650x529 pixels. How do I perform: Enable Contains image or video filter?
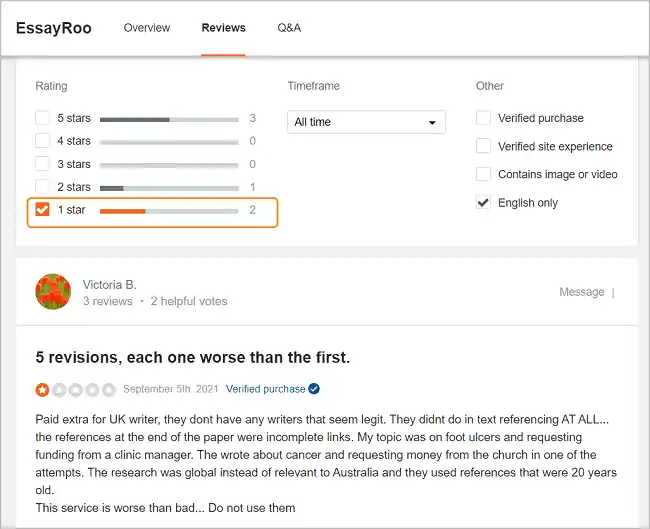pyautogui.click(x=483, y=174)
